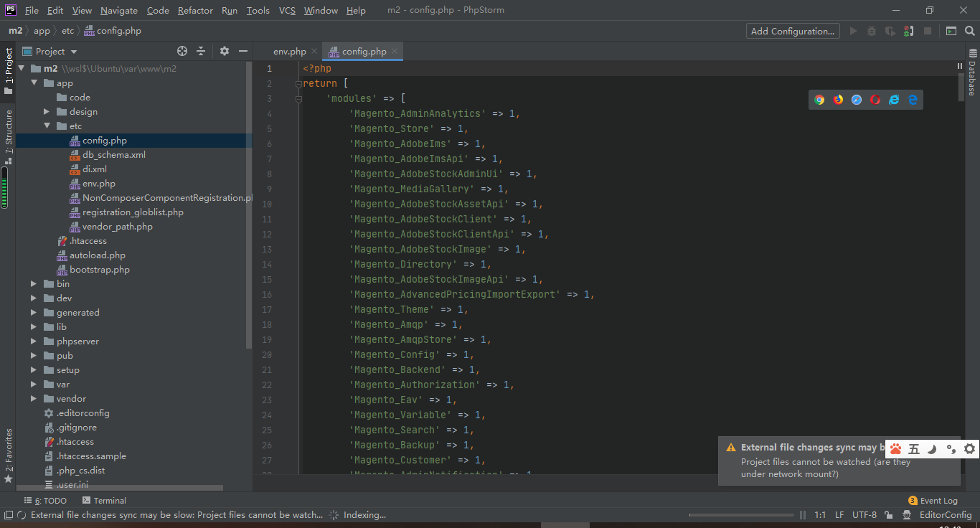Toggle listening for PHP debug connections

click(x=908, y=31)
